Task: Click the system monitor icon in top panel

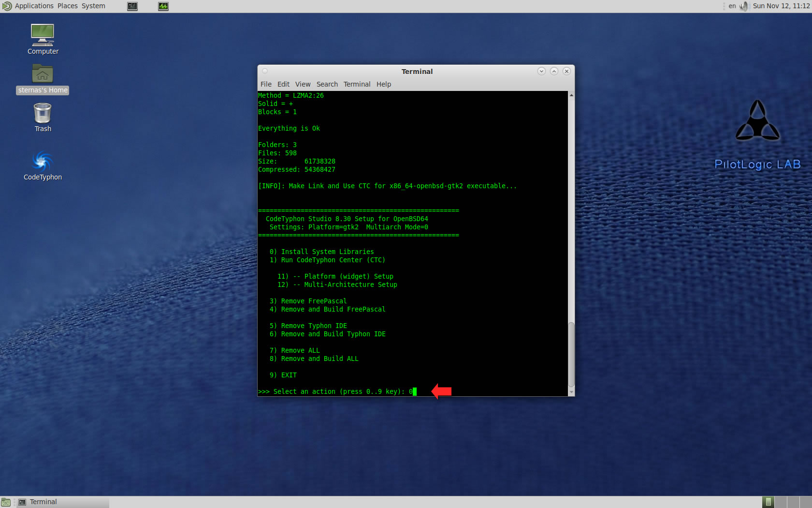Action: tap(163, 6)
